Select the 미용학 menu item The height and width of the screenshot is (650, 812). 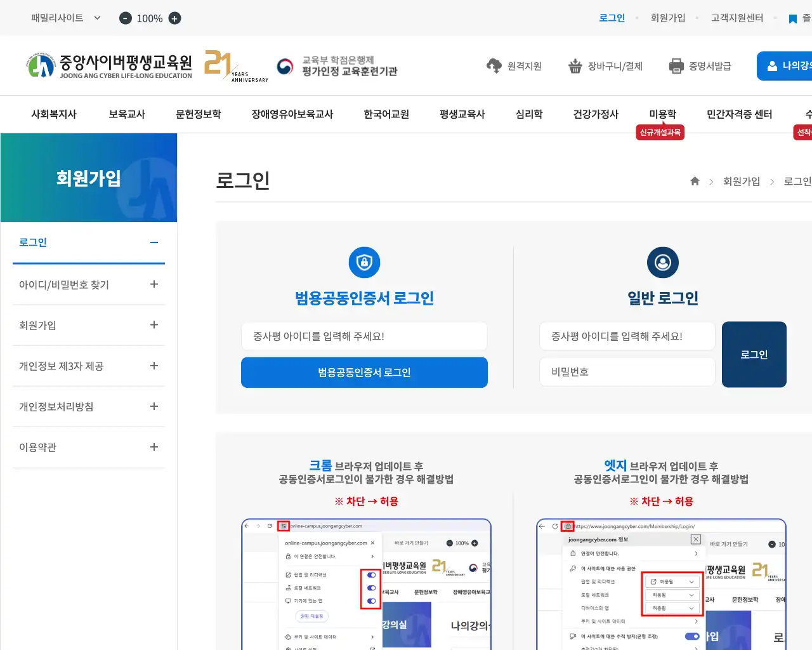click(x=662, y=114)
